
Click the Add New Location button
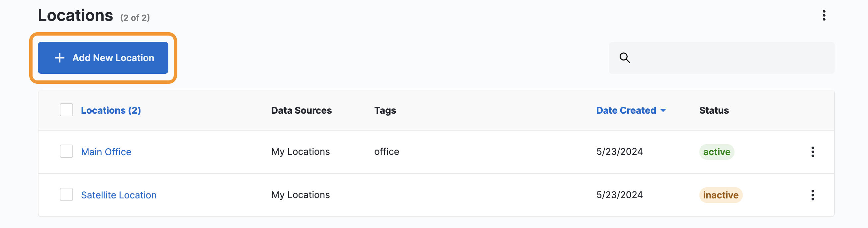[103, 58]
